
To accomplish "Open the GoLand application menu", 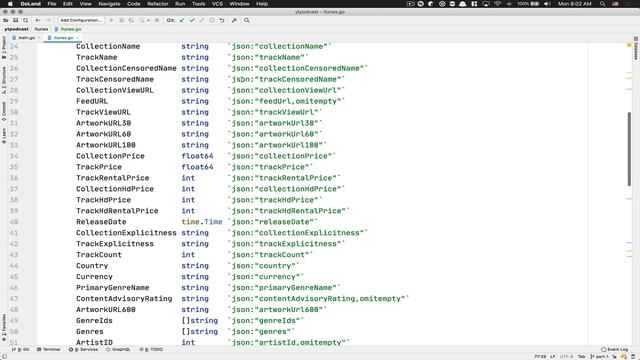I will pos(31,4).
